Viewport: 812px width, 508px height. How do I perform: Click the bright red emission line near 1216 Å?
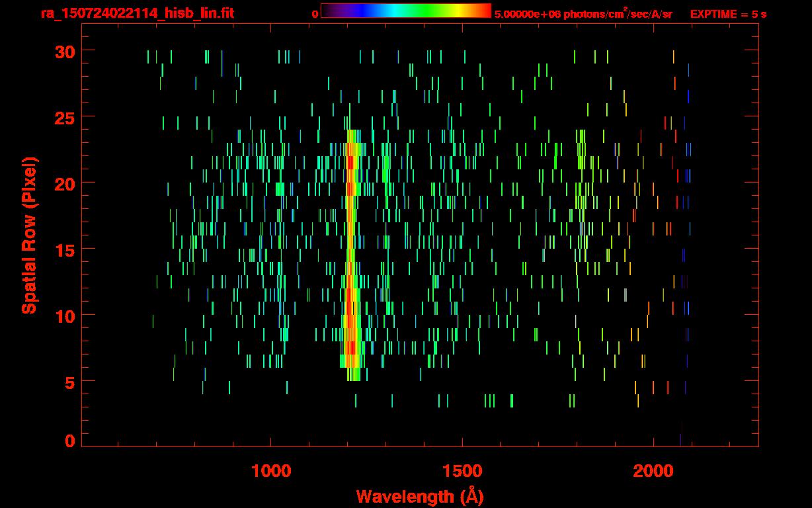(350, 255)
